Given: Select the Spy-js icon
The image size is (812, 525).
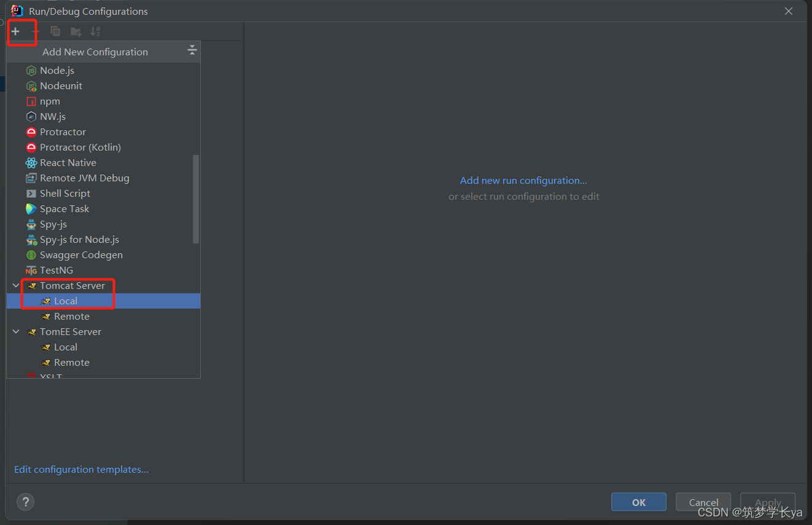Looking at the screenshot, I should (x=31, y=224).
